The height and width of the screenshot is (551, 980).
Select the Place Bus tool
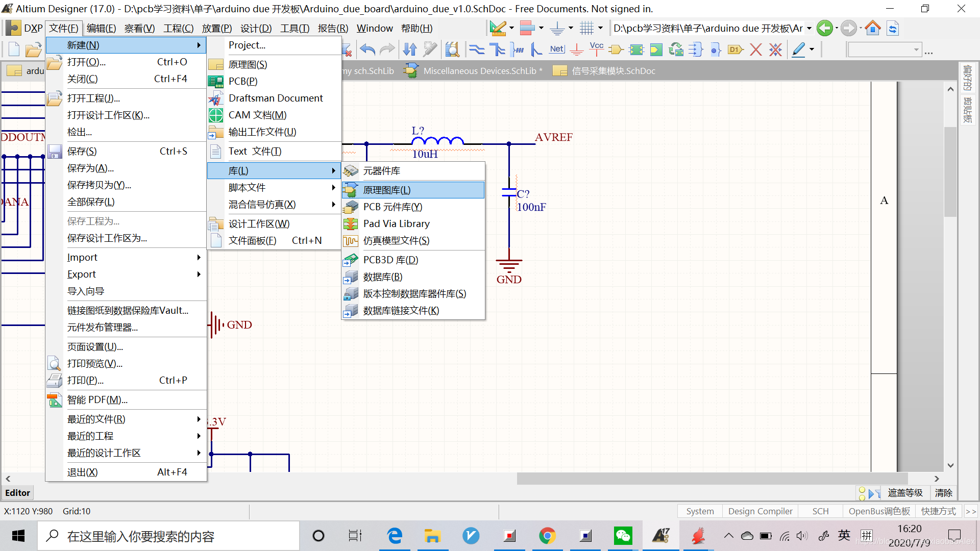point(497,49)
